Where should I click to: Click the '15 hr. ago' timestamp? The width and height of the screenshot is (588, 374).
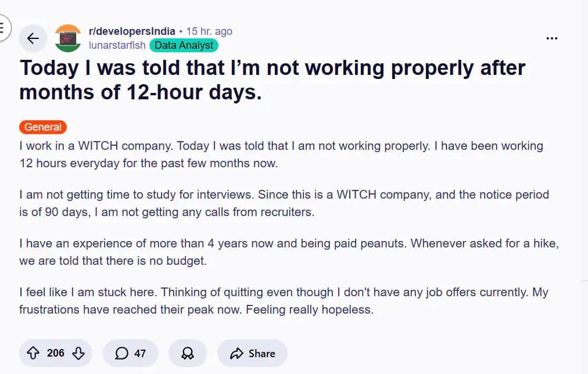coord(209,31)
